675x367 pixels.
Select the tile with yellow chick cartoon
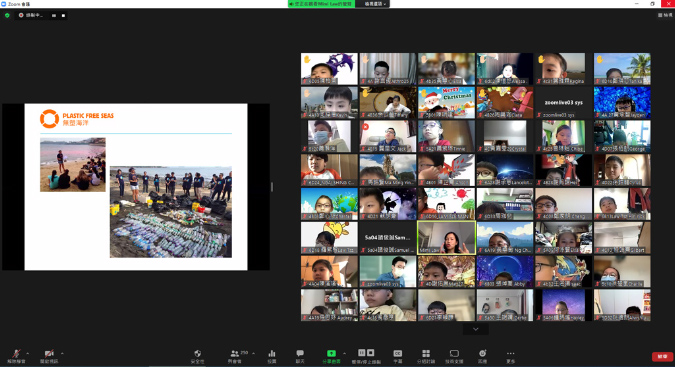329,237
